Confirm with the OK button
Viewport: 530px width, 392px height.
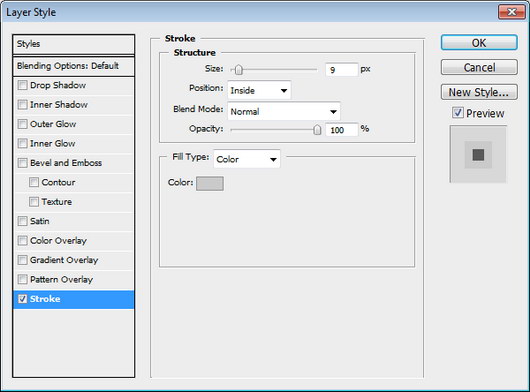tap(479, 43)
